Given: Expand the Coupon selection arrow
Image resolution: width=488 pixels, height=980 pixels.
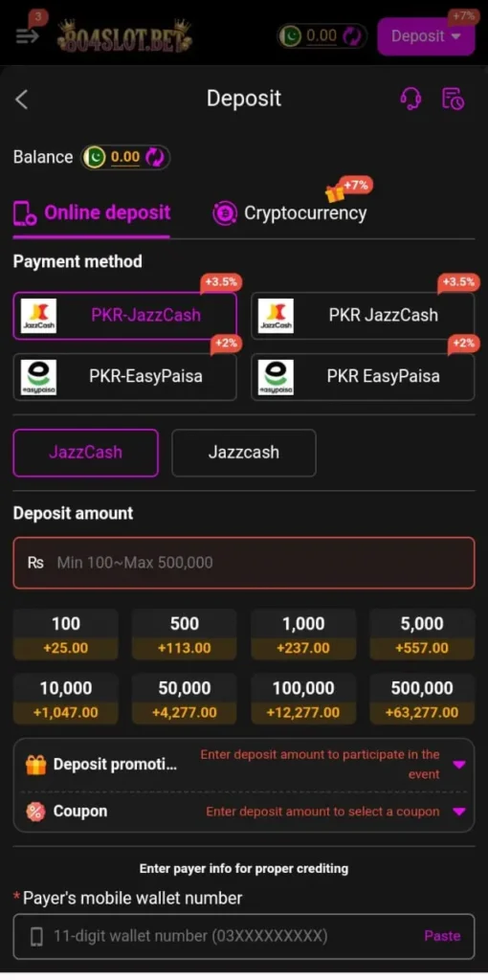Looking at the screenshot, I should (x=459, y=812).
